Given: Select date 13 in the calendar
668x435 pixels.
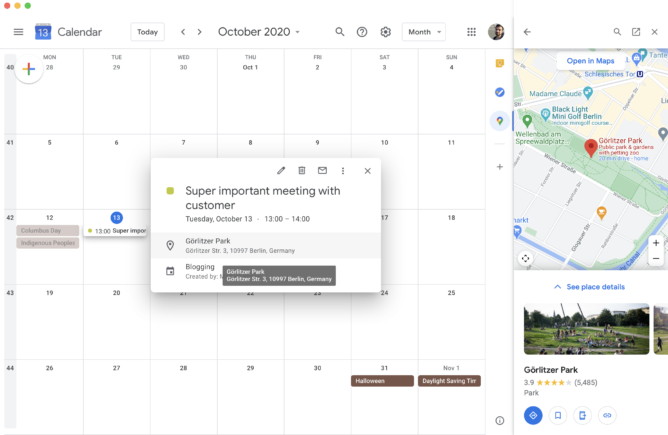Looking at the screenshot, I should point(117,218).
